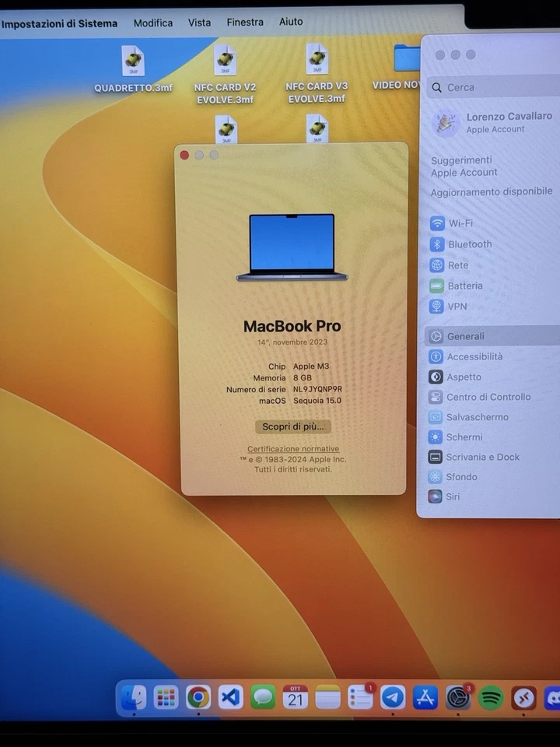Click the 8 GB memory value
Image resolution: width=560 pixels, height=747 pixels.
click(303, 378)
